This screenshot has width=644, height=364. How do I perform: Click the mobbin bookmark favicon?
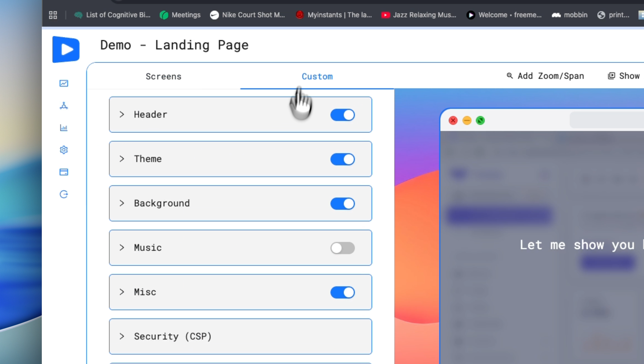click(x=556, y=15)
